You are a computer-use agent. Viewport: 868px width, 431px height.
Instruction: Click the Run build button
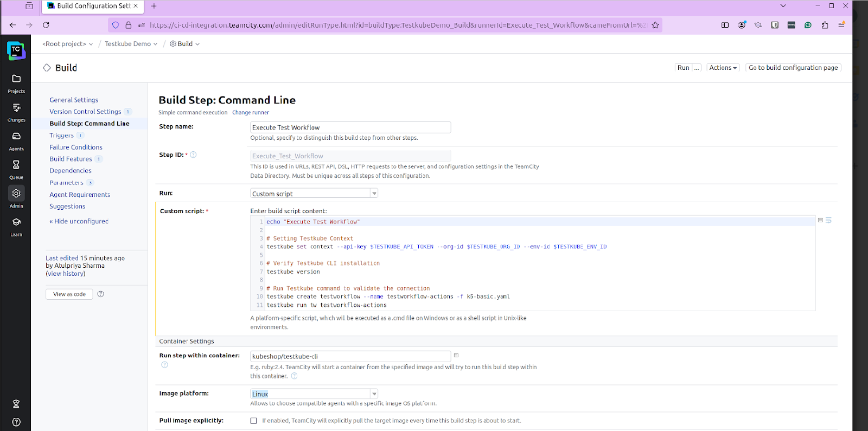pyautogui.click(x=684, y=68)
